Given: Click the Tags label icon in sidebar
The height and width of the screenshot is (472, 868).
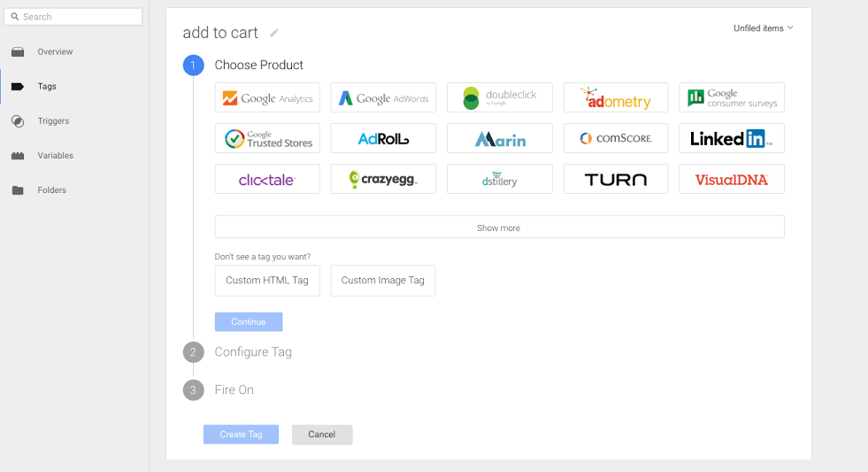Looking at the screenshot, I should click(x=18, y=87).
